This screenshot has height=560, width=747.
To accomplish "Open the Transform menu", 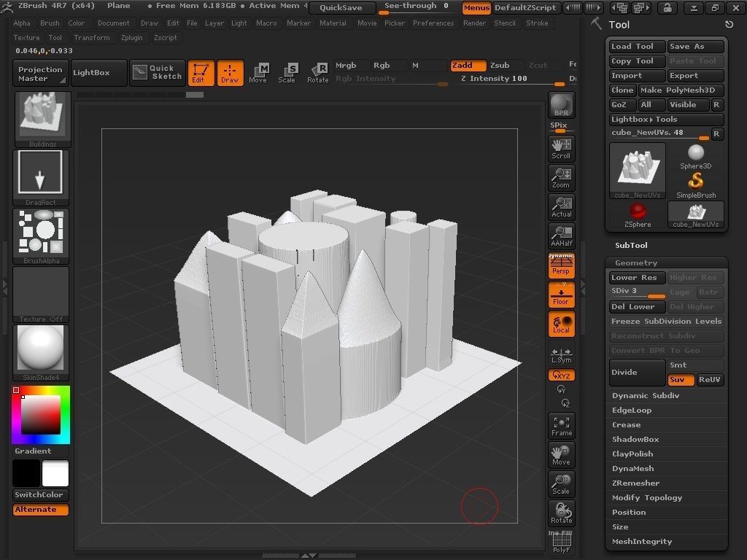I will pos(91,38).
